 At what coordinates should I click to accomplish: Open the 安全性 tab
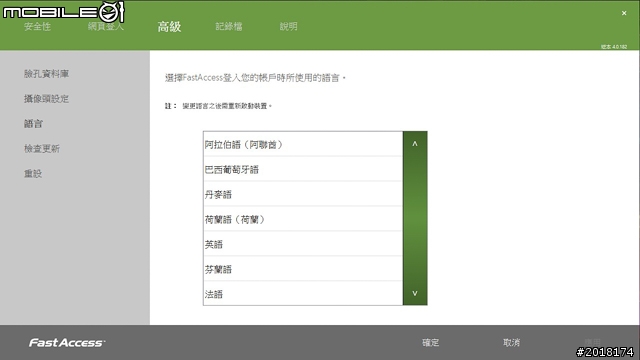(37, 27)
